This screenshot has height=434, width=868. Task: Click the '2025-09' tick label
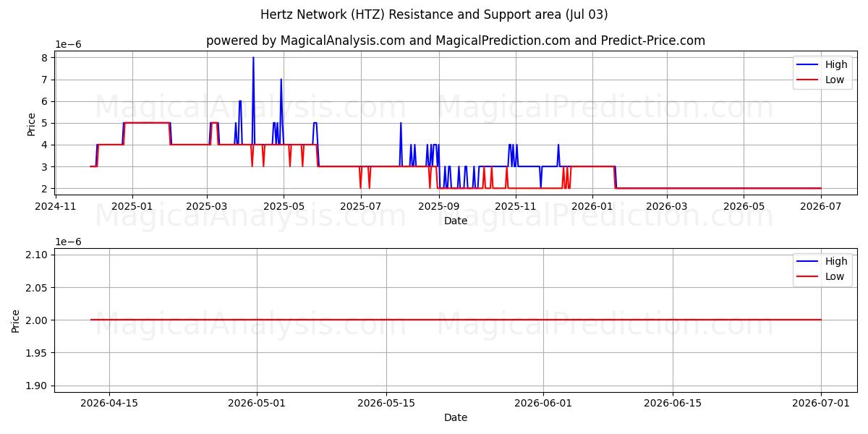pos(439,206)
